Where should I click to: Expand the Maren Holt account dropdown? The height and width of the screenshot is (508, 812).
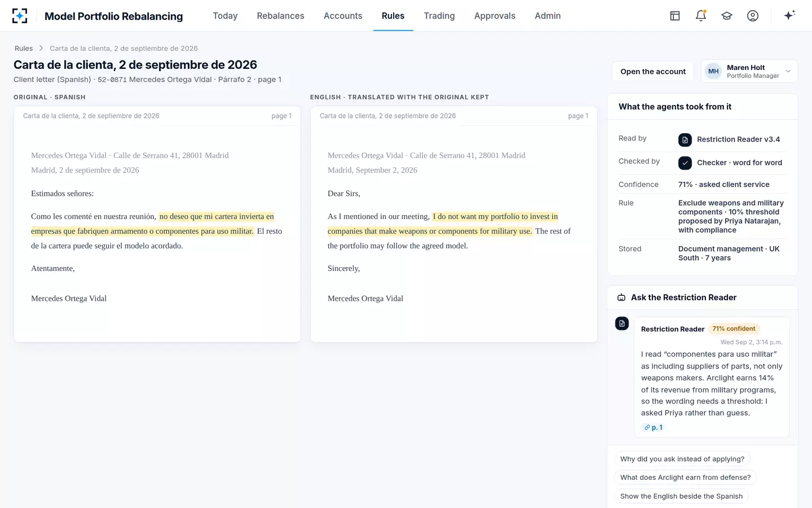[749, 71]
